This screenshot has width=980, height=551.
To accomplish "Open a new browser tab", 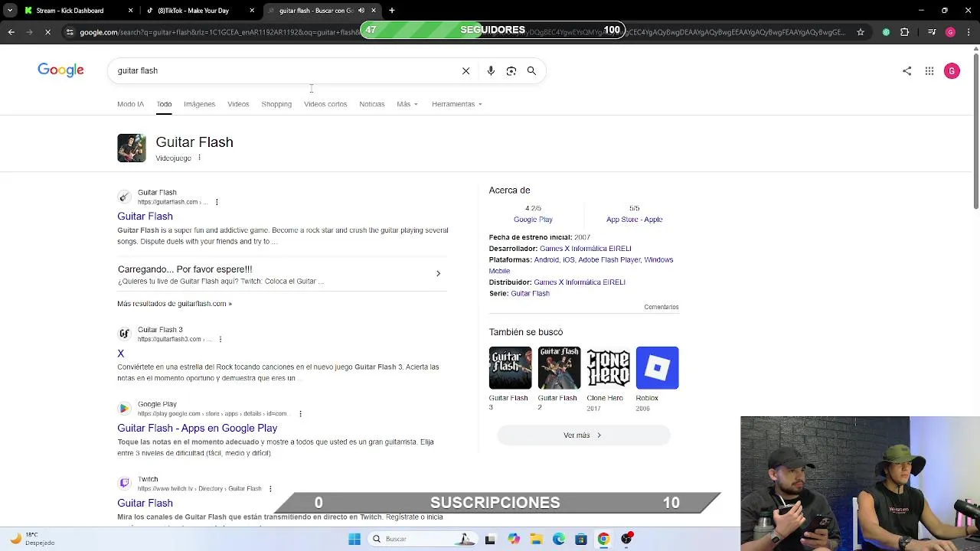I will click(x=392, y=11).
